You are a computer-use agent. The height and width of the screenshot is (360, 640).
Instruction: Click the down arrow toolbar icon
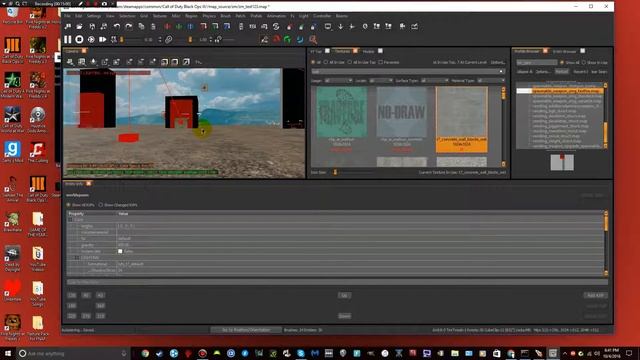[340, 27]
